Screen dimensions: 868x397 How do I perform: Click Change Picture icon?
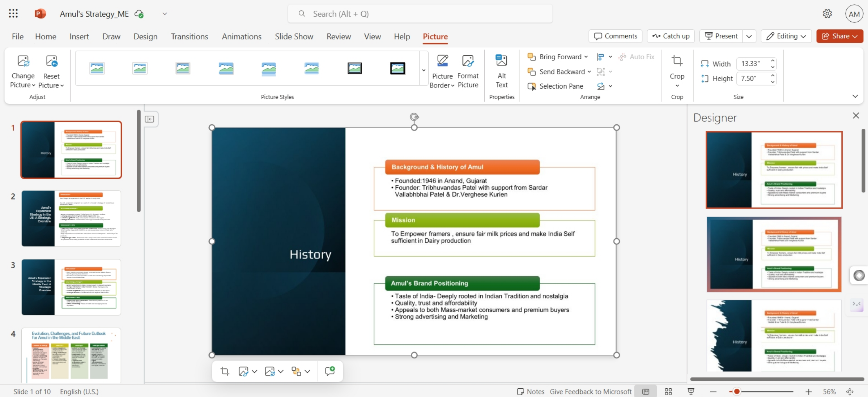(23, 61)
